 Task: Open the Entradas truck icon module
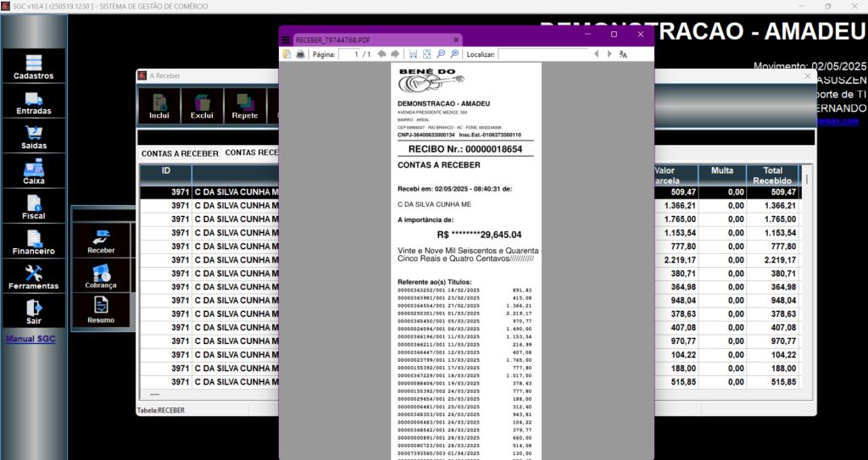34,102
